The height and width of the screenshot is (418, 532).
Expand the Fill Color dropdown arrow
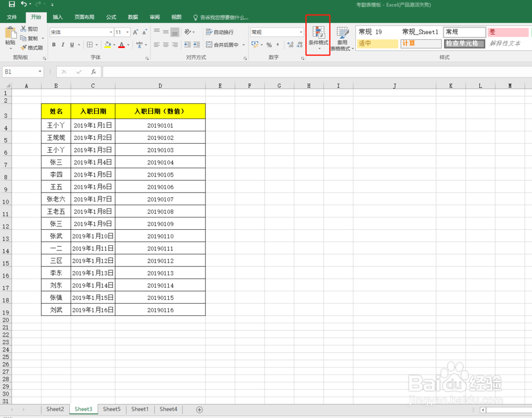[114, 45]
